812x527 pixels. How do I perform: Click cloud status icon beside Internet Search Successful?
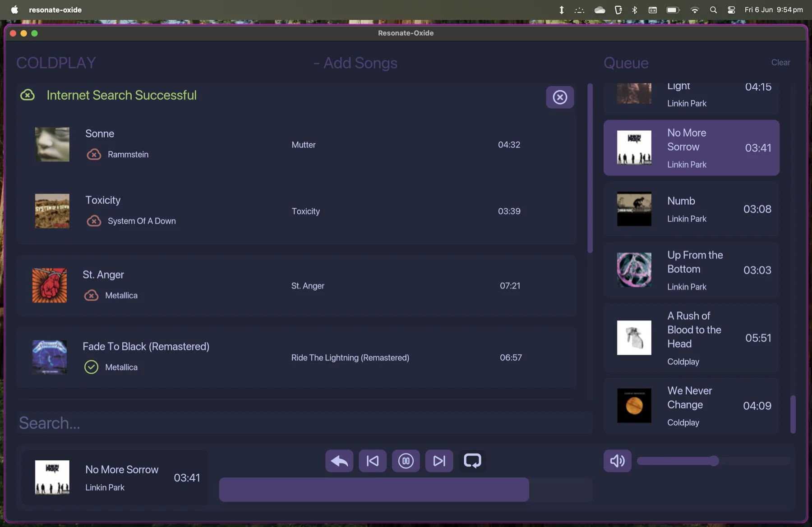(x=28, y=95)
